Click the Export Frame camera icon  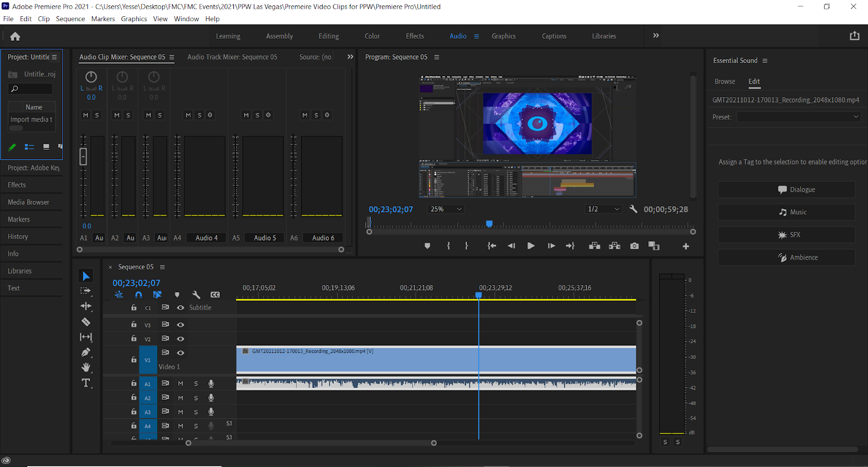pyautogui.click(x=634, y=246)
